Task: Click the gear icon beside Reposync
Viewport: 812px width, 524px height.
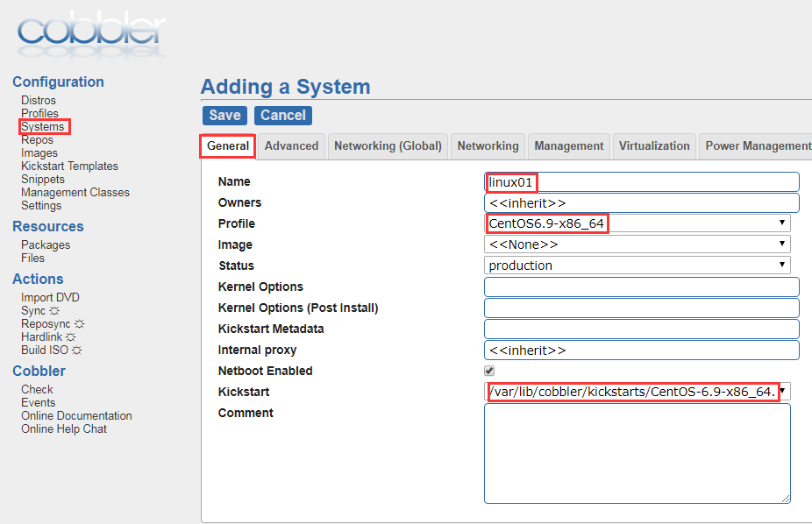Action: point(79,324)
